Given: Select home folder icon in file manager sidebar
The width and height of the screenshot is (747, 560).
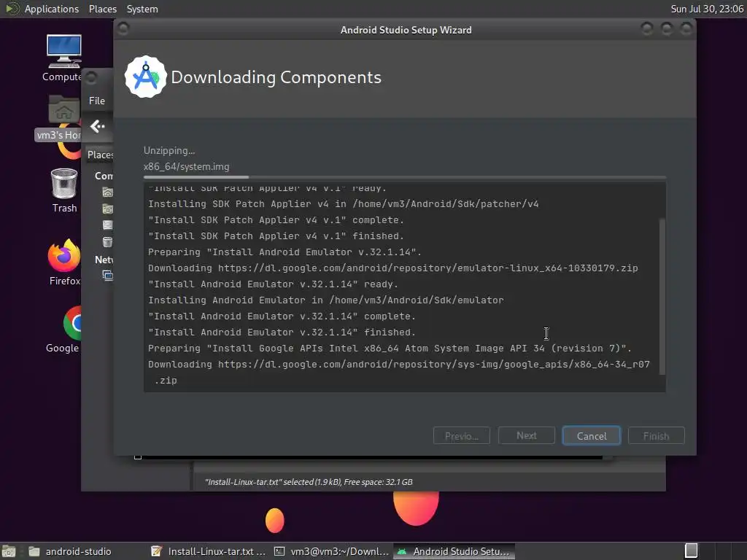Looking at the screenshot, I should tap(108, 192).
